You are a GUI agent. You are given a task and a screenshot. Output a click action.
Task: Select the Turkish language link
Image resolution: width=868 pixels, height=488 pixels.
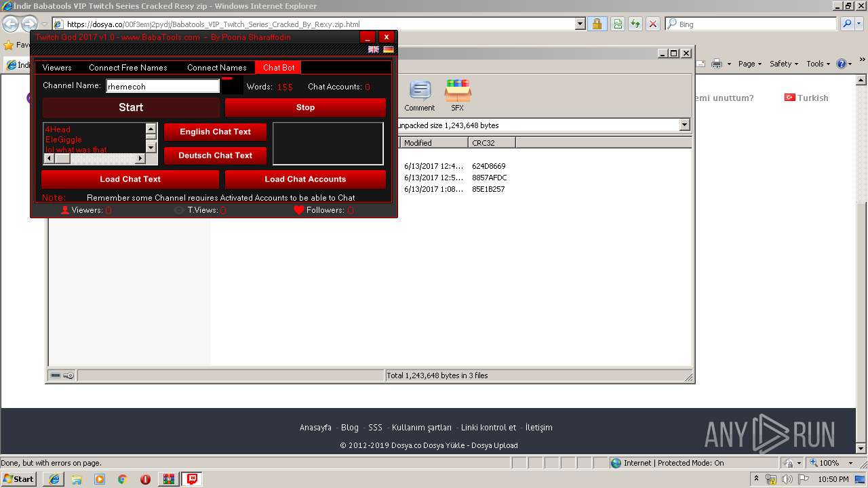pos(806,98)
